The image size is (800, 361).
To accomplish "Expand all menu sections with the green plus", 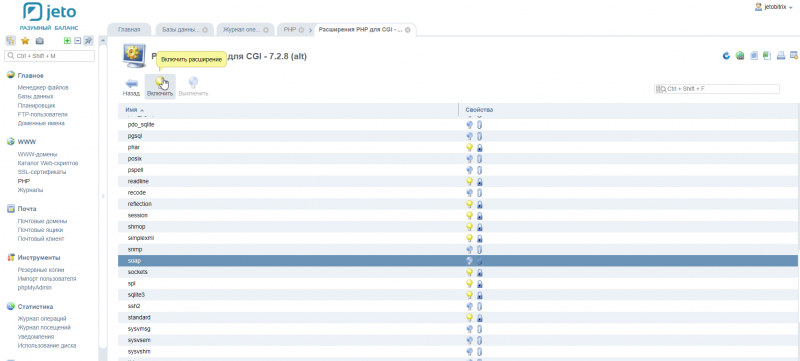I will click(67, 41).
